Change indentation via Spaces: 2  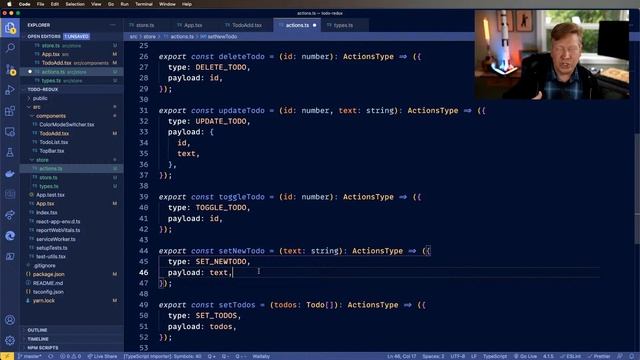[433, 356]
